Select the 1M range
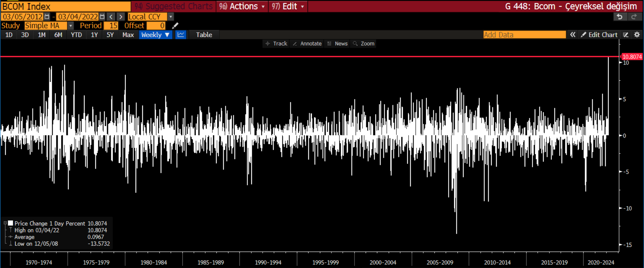Viewport: 644px width, 268px height. pyautogui.click(x=42, y=35)
